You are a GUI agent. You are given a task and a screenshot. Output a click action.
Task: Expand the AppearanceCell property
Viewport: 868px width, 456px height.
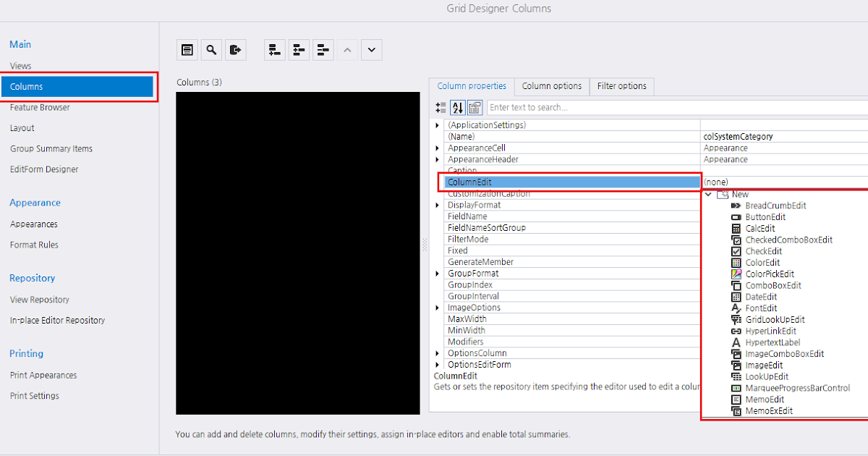[x=437, y=148]
